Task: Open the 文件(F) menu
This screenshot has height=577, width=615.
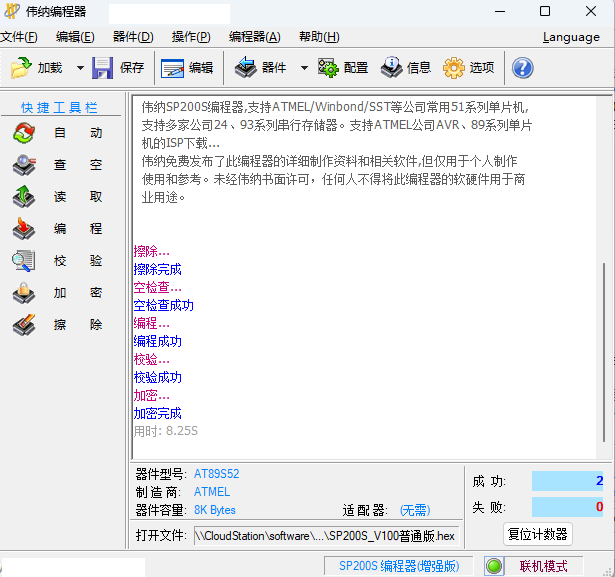Action: (18, 37)
